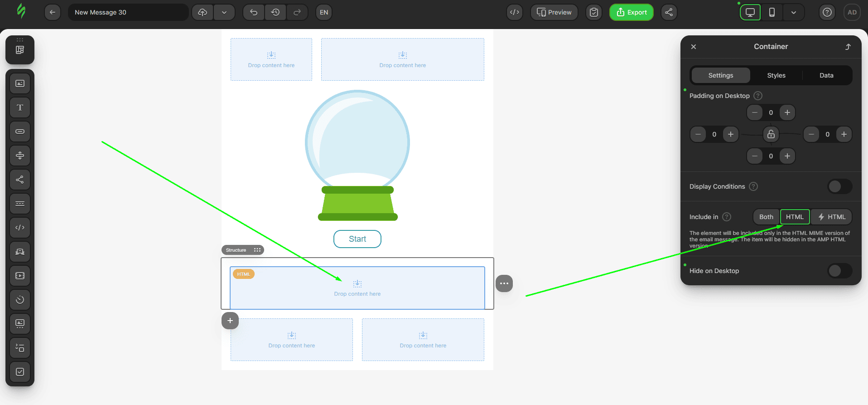Select Both in Include in
This screenshot has height=405, width=868.
click(766, 217)
